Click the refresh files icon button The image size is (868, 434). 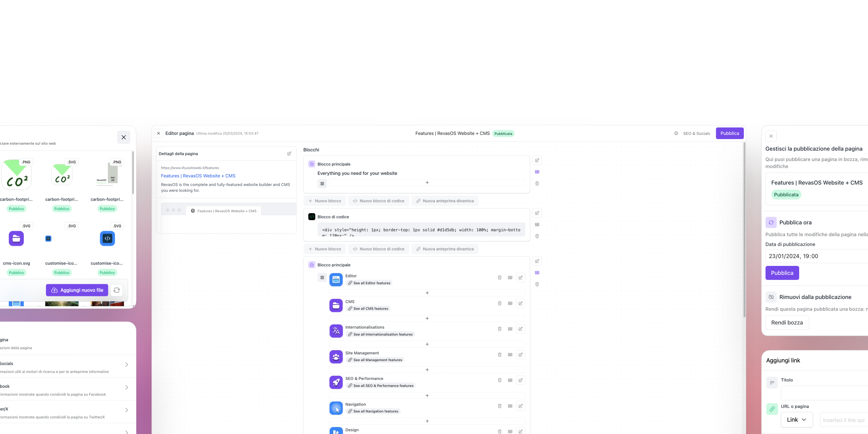pos(117,290)
